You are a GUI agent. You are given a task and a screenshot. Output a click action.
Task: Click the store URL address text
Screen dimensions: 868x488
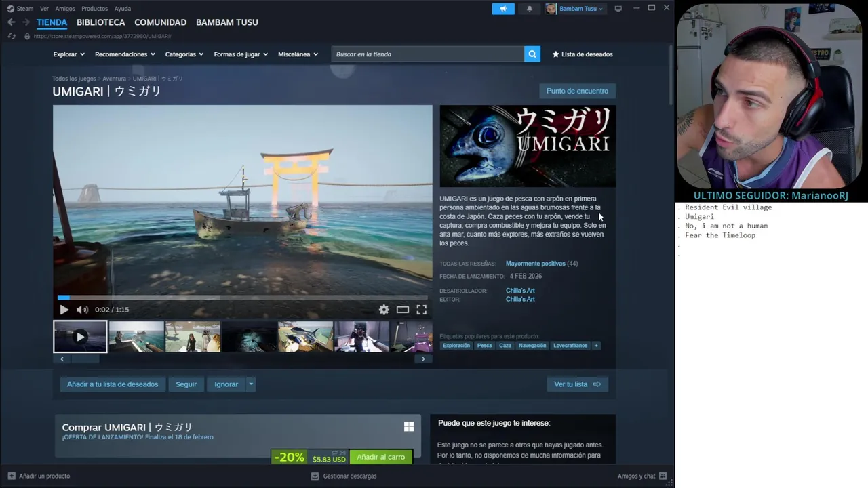[102, 36]
